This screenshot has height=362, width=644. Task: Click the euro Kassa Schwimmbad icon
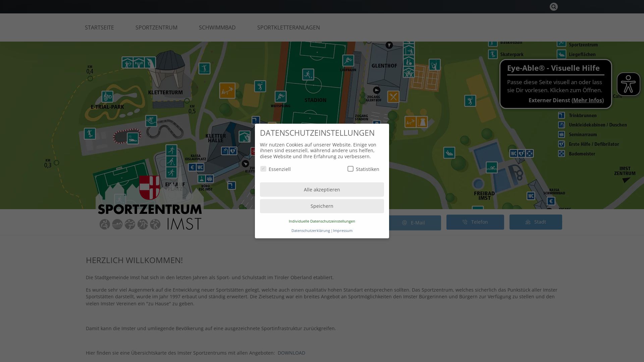pyautogui.click(x=551, y=201)
